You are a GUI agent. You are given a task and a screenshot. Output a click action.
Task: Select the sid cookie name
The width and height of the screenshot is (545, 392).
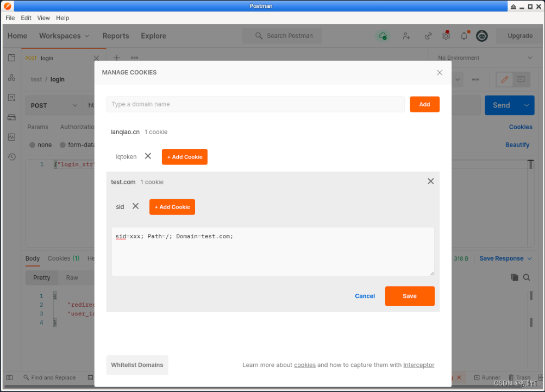120,207
